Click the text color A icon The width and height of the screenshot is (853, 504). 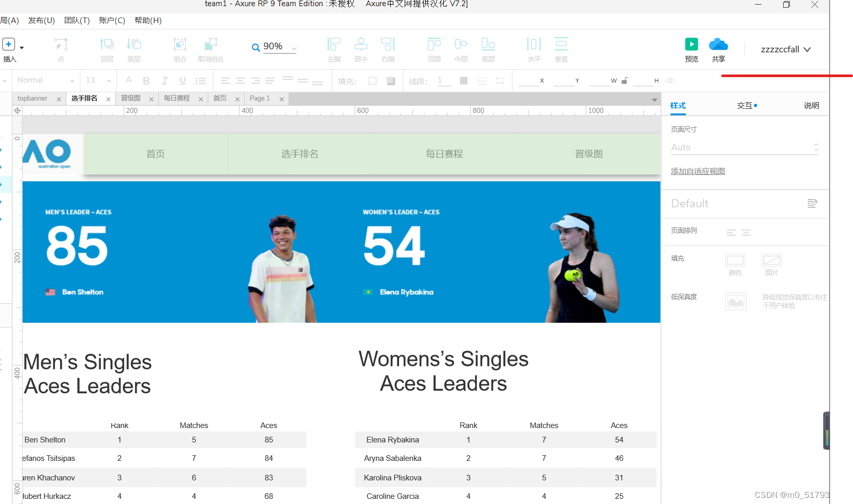click(x=129, y=80)
